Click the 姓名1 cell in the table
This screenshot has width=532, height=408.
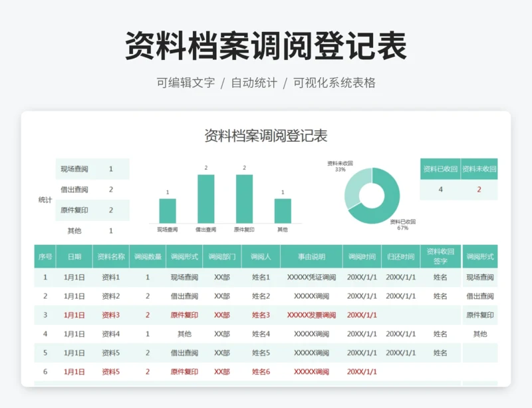click(x=261, y=277)
